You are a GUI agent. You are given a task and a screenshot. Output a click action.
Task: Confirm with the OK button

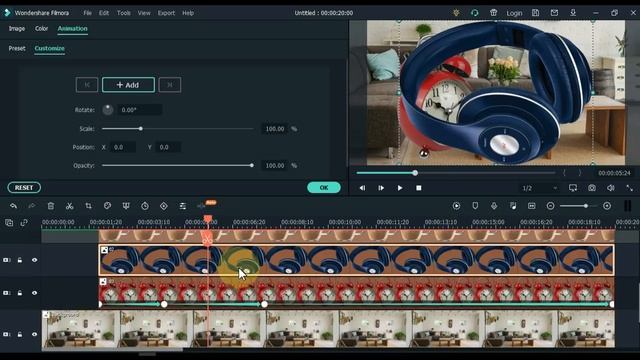[x=324, y=187]
